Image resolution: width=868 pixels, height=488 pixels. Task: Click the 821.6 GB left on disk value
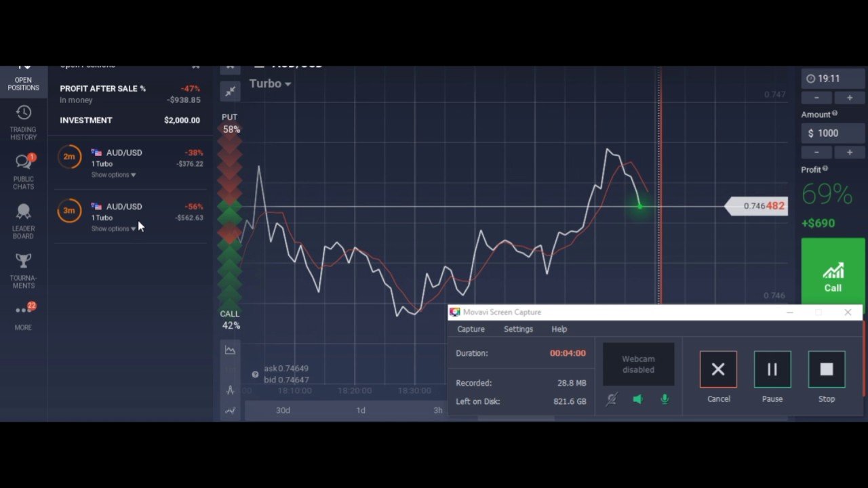point(570,401)
